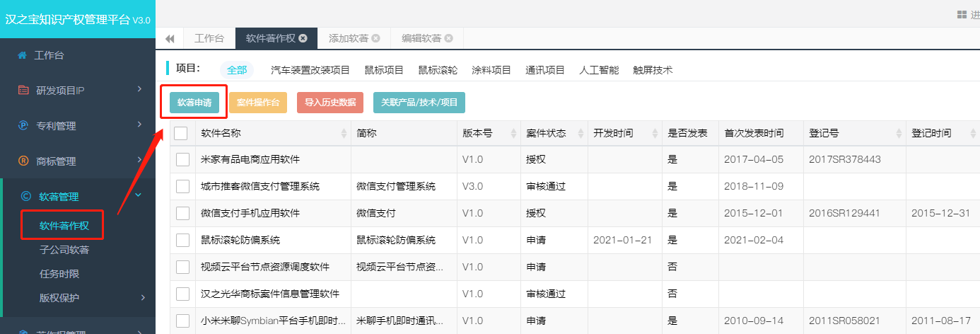
Task: Click the 软著申请 button
Action: [194, 103]
